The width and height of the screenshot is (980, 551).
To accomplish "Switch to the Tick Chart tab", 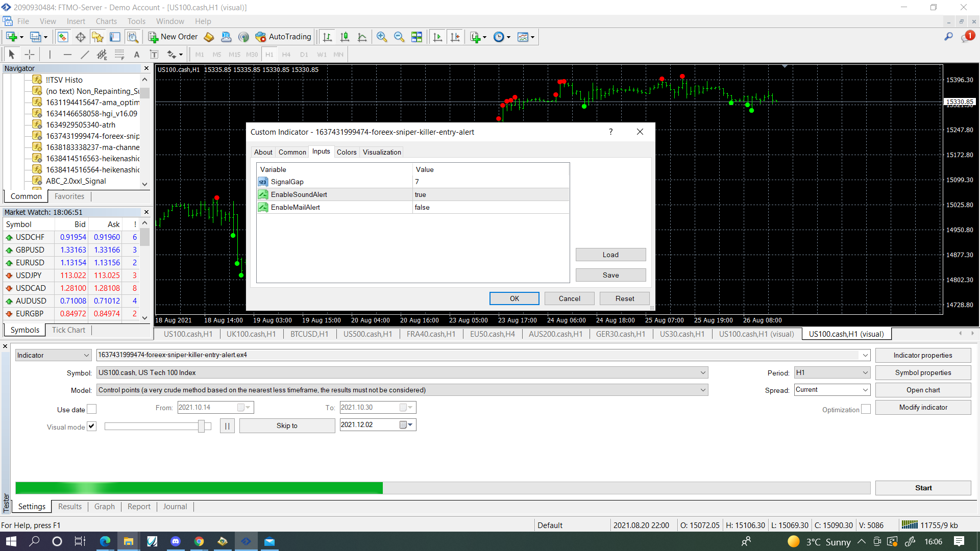I will point(68,330).
